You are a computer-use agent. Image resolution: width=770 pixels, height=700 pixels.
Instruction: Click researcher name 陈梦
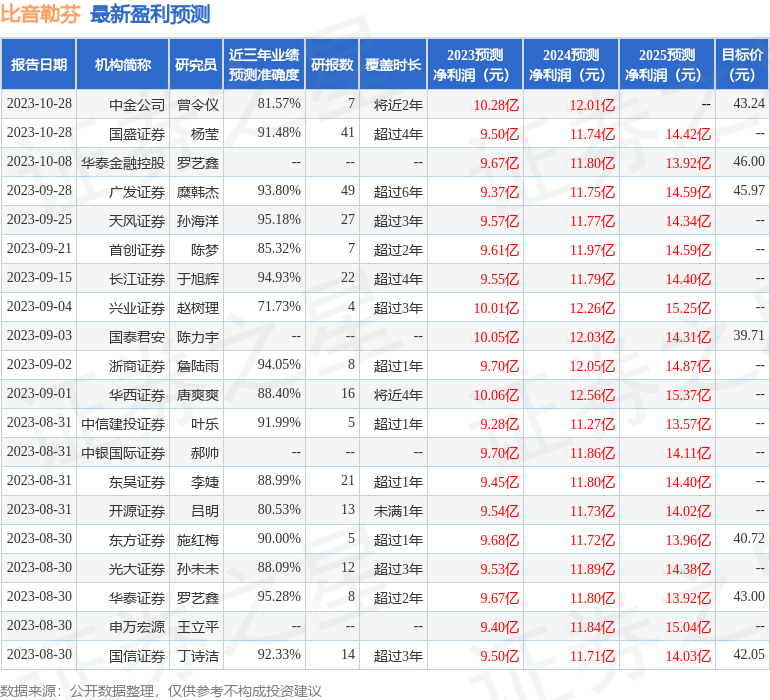click(x=205, y=250)
